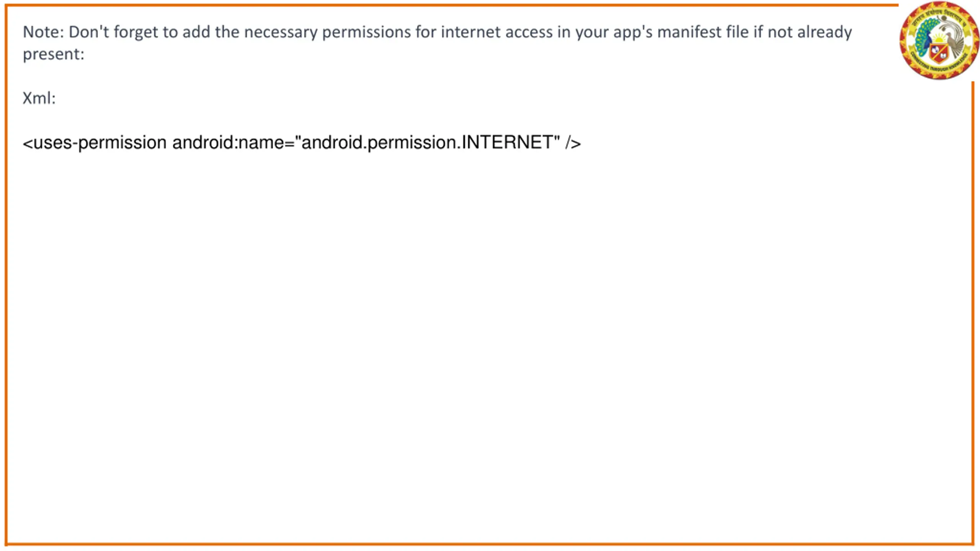Click the "android:name=" attribute text
Image resolution: width=980 pixels, height=551 pixels.
click(x=234, y=143)
